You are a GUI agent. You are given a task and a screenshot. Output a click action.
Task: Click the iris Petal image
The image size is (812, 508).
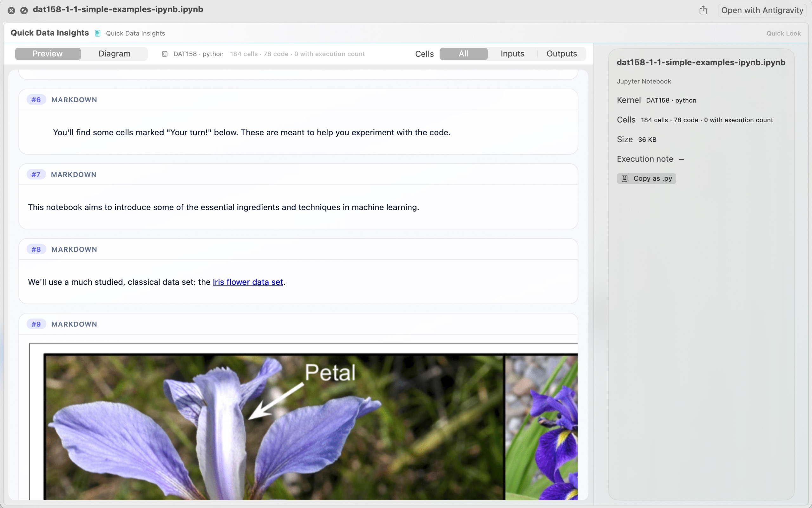coord(303,422)
